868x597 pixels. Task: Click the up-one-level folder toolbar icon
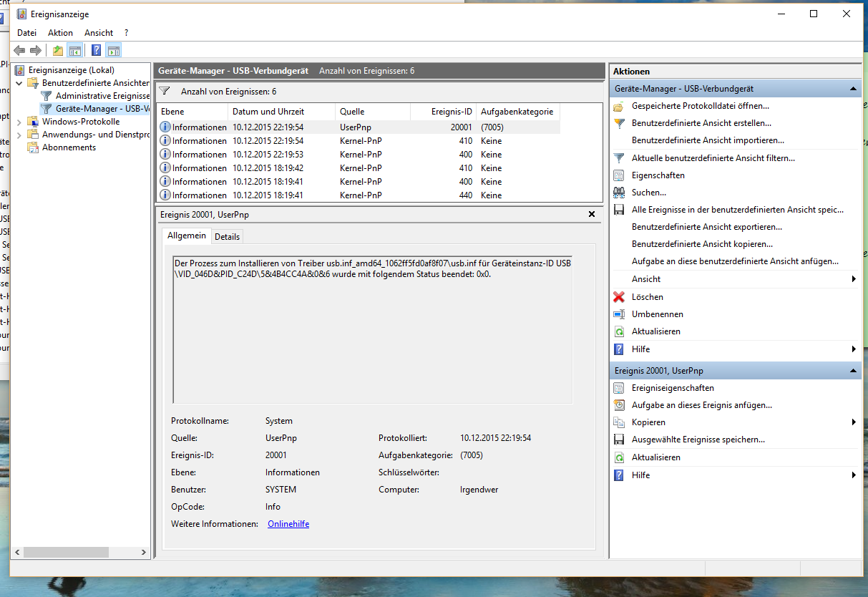(x=58, y=50)
